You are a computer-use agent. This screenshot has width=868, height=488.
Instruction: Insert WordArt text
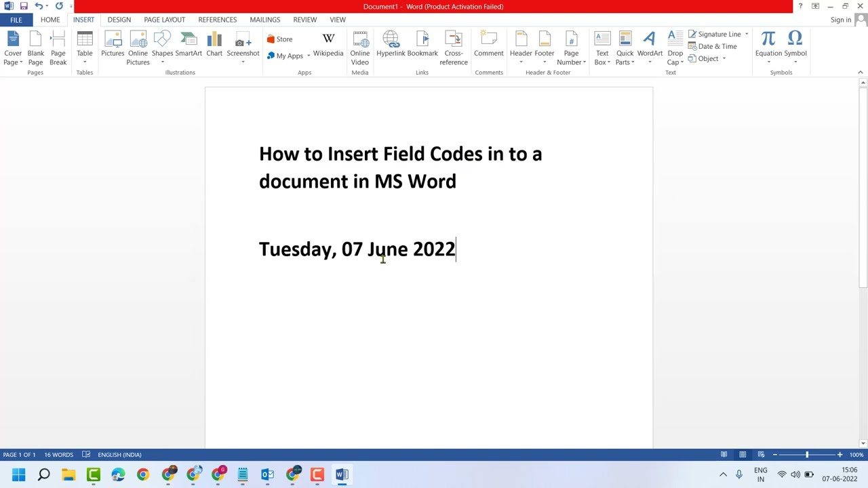[650, 48]
